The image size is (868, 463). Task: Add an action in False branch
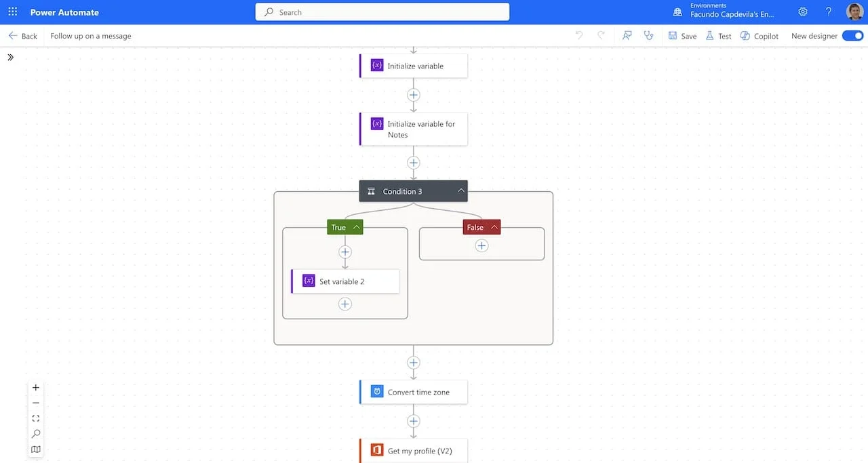481,245
